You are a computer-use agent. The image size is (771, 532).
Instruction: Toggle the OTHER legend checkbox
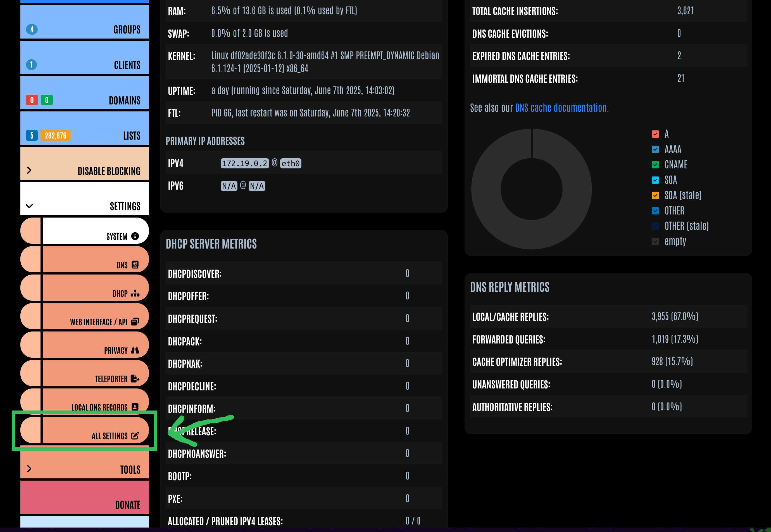pyautogui.click(x=655, y=211)
